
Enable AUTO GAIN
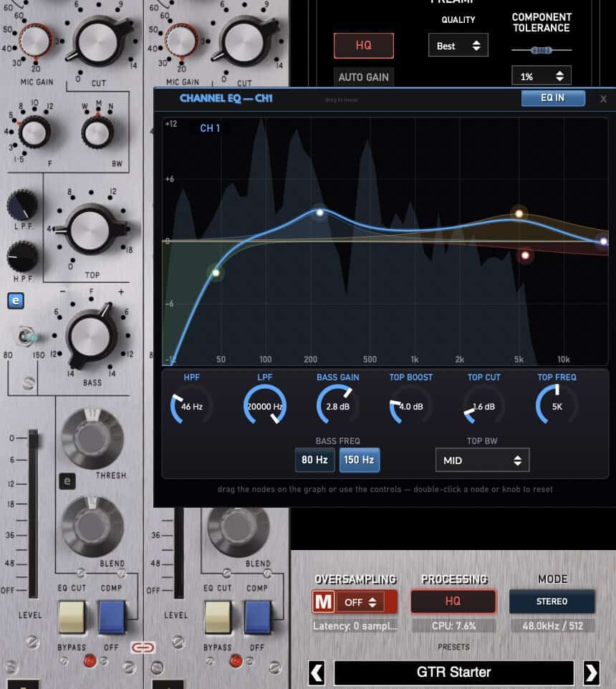pyautogui.click(x=363, y=77)
